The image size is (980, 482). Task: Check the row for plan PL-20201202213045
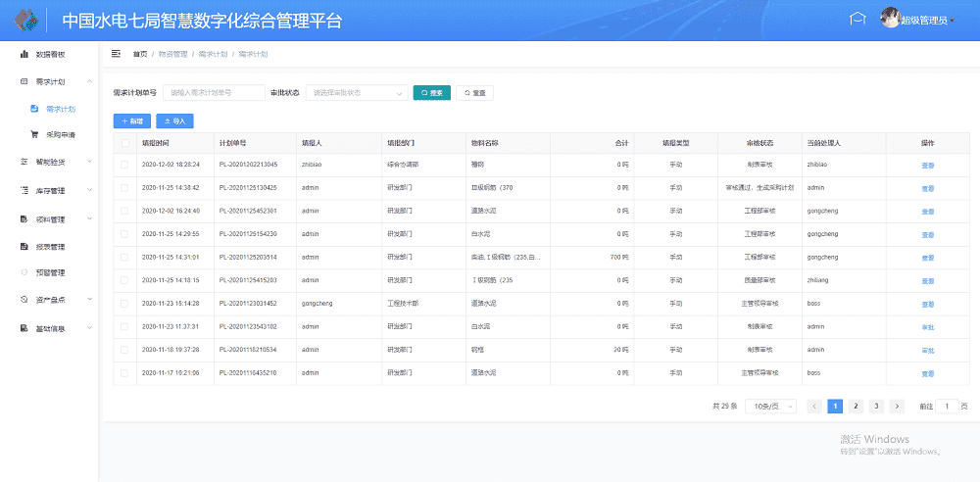124,165
